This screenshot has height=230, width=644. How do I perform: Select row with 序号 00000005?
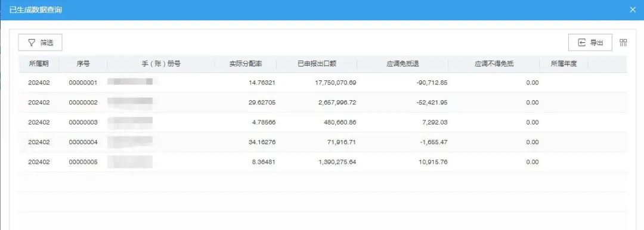[323, 162]
